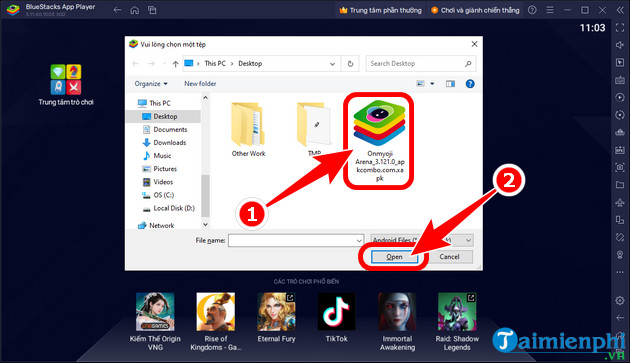Open the TikTok app icon
The width and height of the screenshot is (630, 363).
coord(336,312)
